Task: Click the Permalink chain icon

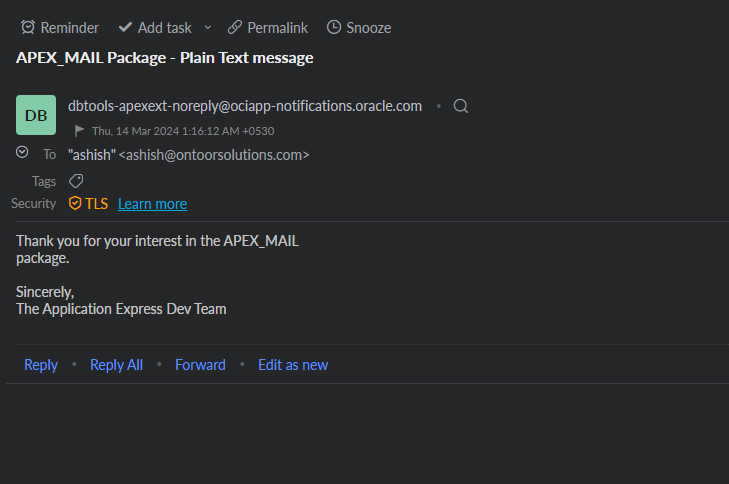Action: coord(235,27)
